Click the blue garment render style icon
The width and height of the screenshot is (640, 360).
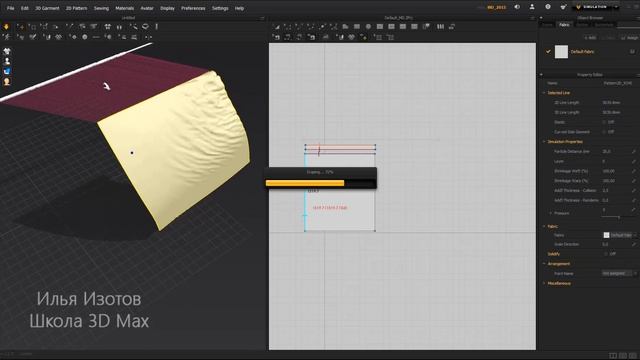[7, 71]
